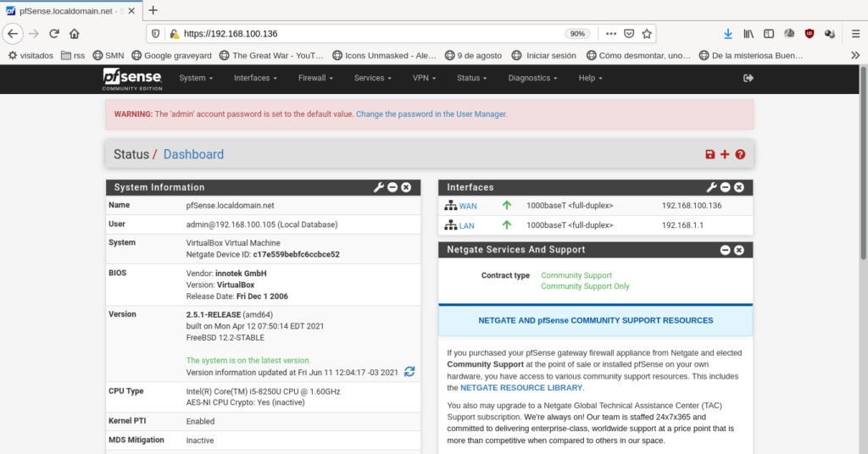868x454 pixels.
Task: Click the LAN interface network icon
Action: (451, 225)
